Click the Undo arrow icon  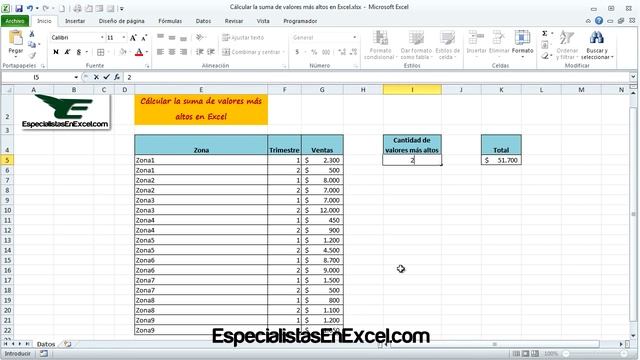pyautogui.click(x=30, y=8)
